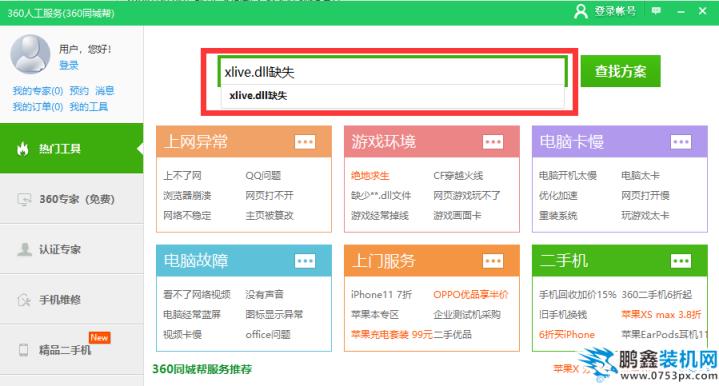Open the 消息 link

pos(105,91)
